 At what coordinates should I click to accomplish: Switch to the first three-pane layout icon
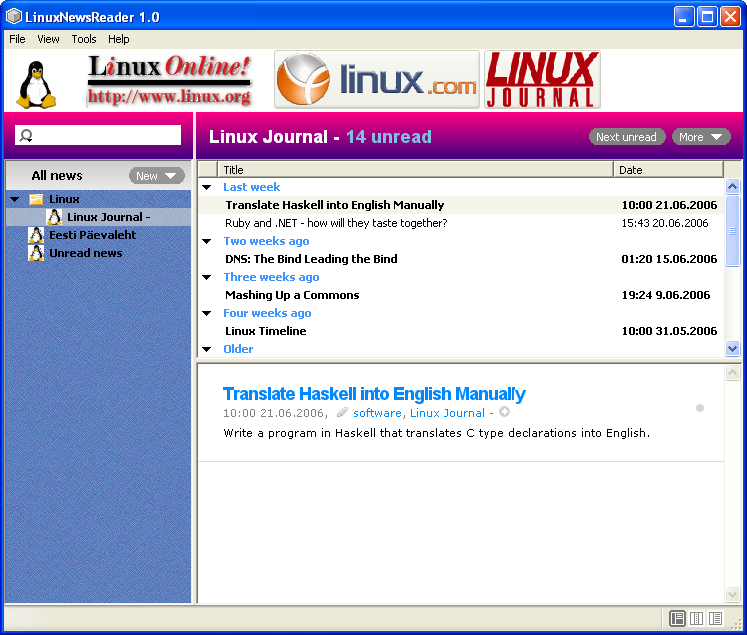pyautogui.click(x=677, y=619)
